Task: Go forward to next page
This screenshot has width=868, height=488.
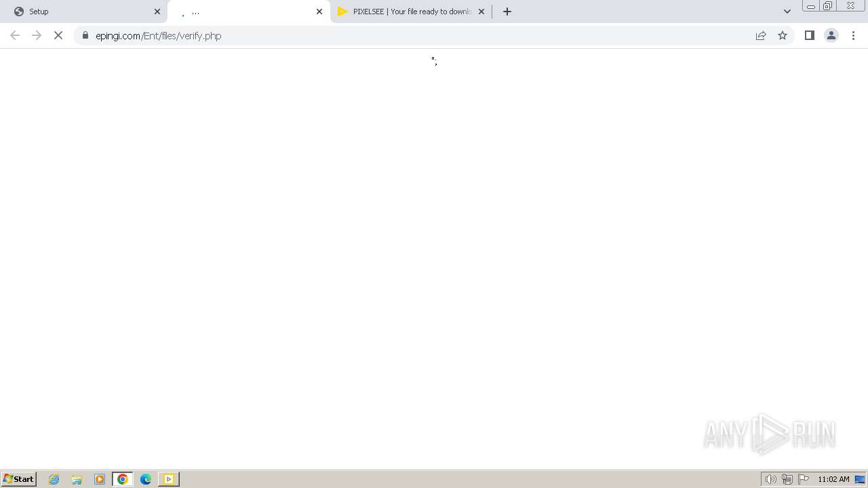Action: [x=37, y=35]
